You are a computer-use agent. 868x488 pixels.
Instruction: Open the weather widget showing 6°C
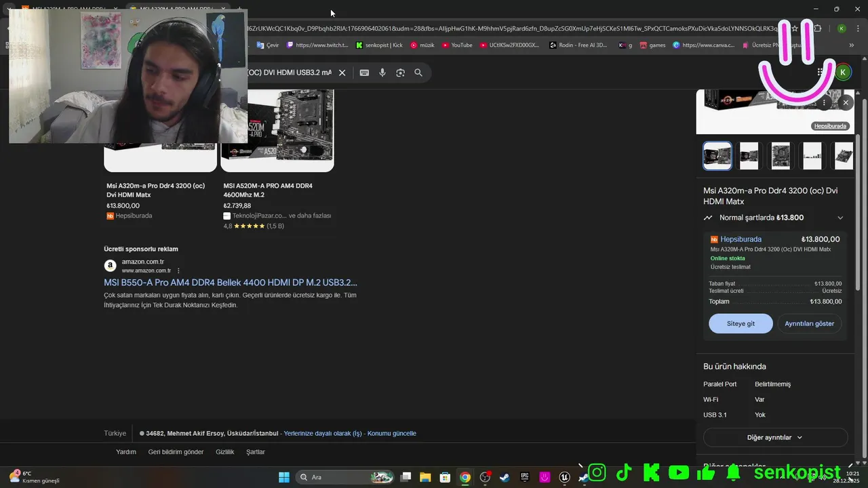(x=34, y=477)
